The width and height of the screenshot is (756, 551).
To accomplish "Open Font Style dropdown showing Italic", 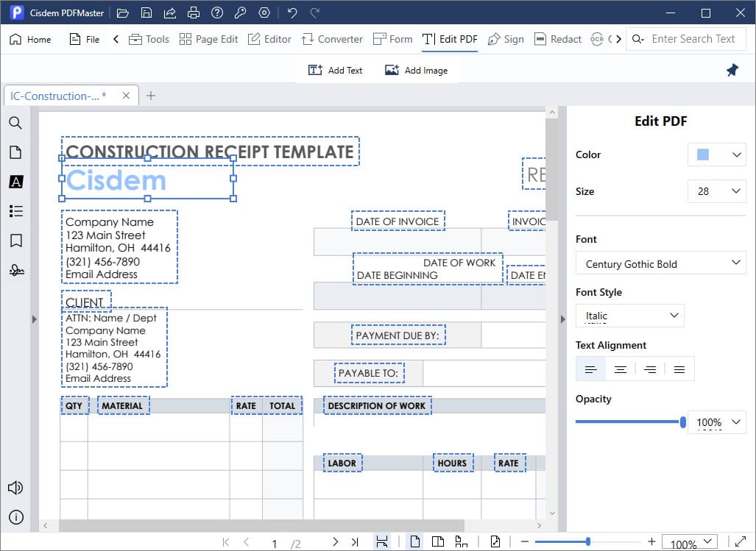I will tap(629, 316).
